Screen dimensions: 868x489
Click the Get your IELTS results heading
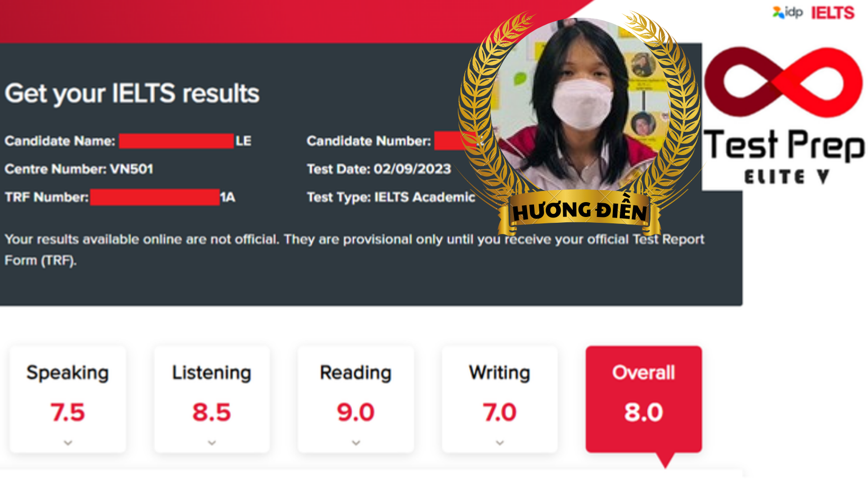132,93
